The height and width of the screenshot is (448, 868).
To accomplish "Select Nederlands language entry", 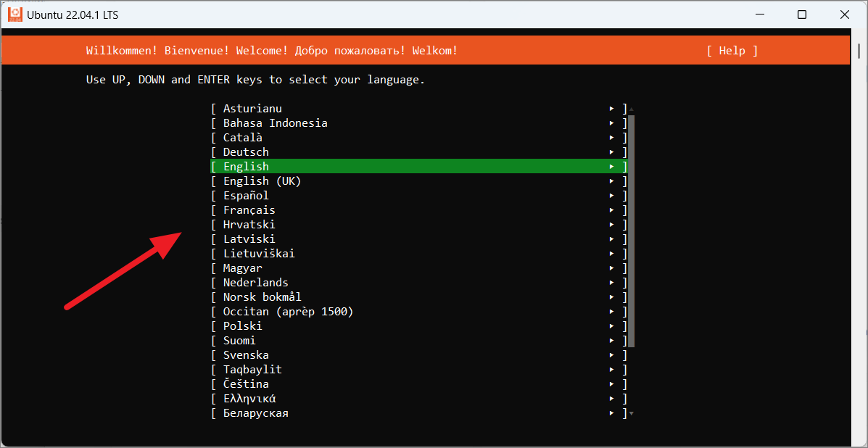I will tap(419, 283).
